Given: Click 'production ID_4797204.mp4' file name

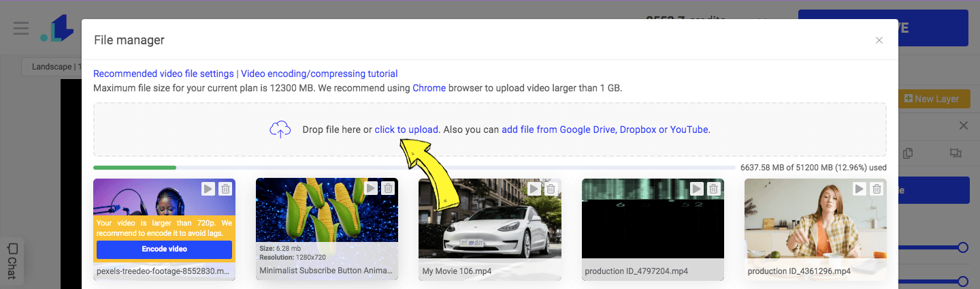Looking at the screenshot, I should point(636,271).
